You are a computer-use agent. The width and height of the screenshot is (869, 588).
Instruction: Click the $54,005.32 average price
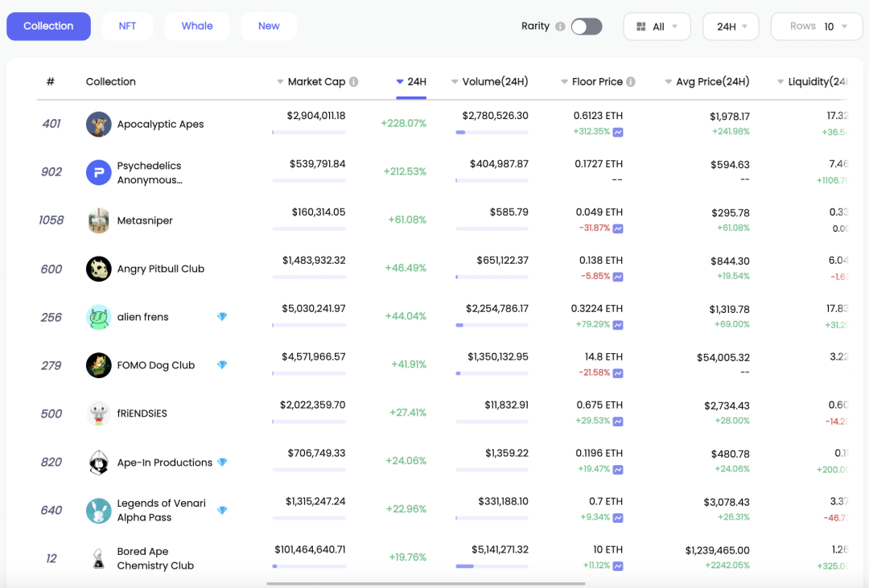(723, 358)
